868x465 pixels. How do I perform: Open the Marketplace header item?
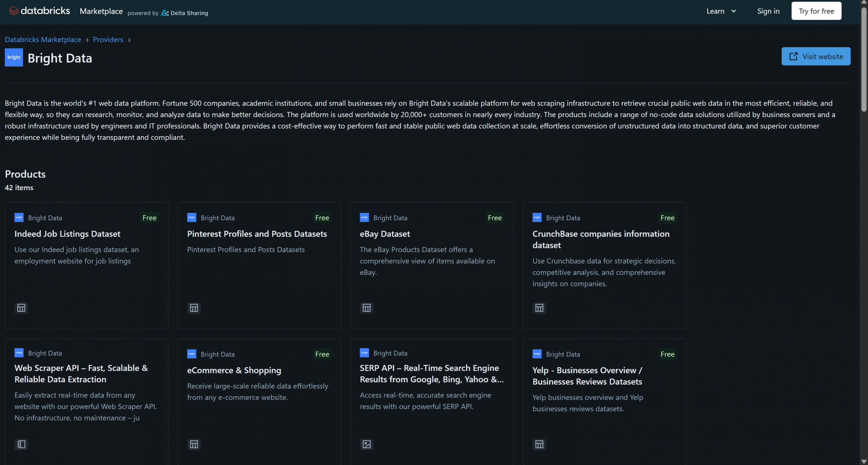point(101,11)
